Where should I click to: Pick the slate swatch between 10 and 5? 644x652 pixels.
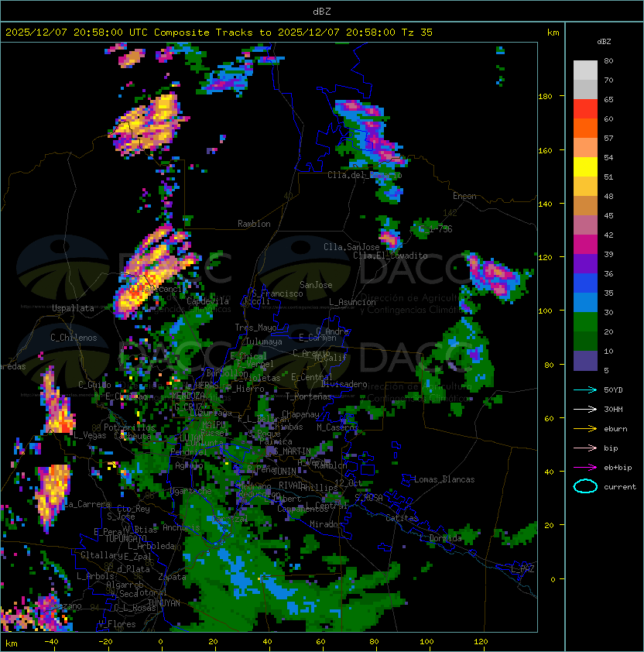point(585,361)
